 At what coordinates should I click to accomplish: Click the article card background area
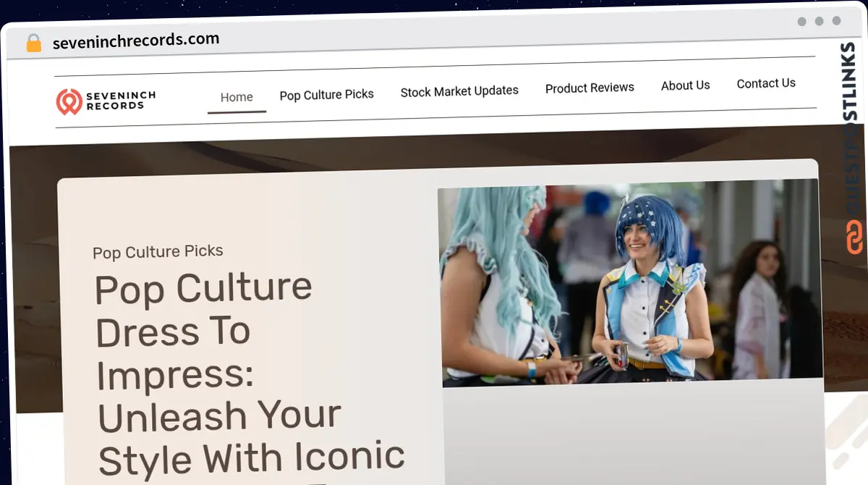pyautogui.click(x=629, y=434)
